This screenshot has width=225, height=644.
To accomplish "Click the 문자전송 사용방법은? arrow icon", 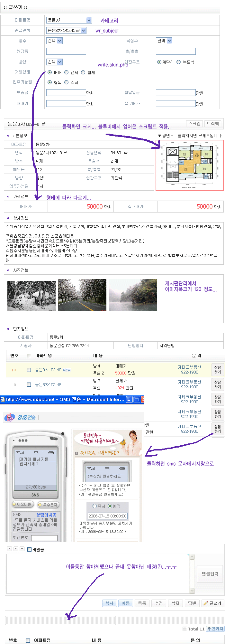I will click(x=77, y=453).
